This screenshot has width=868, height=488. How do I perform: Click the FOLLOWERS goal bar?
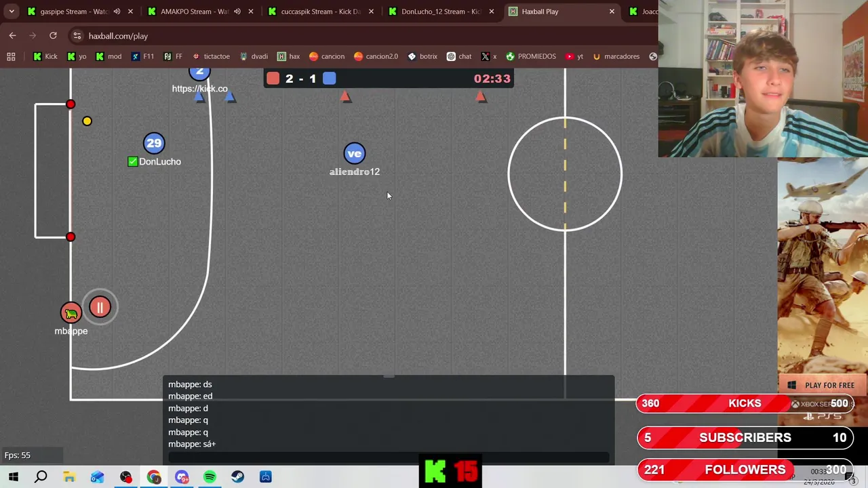coord(745,469)
